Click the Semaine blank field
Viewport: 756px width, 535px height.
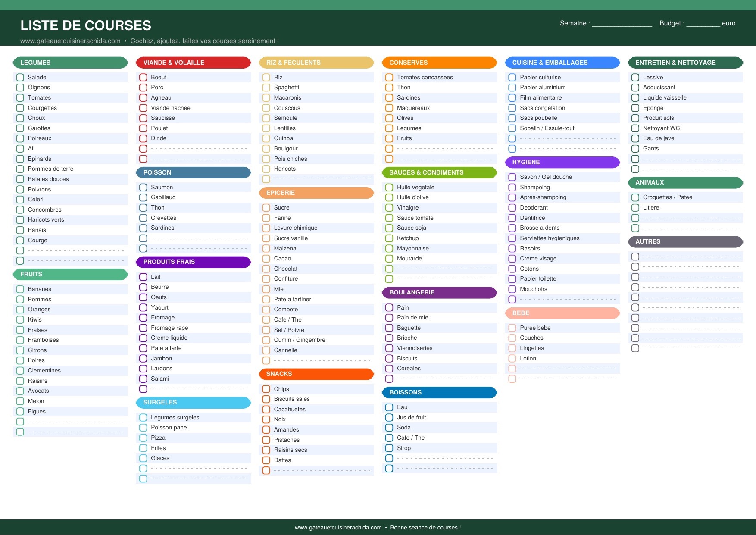click(622, 23)
